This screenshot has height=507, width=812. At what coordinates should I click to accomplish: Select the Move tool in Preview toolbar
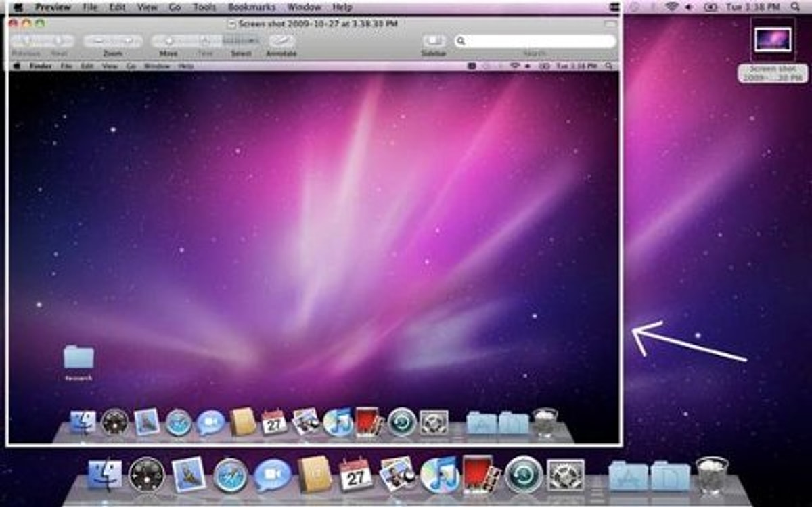point(168,41)
